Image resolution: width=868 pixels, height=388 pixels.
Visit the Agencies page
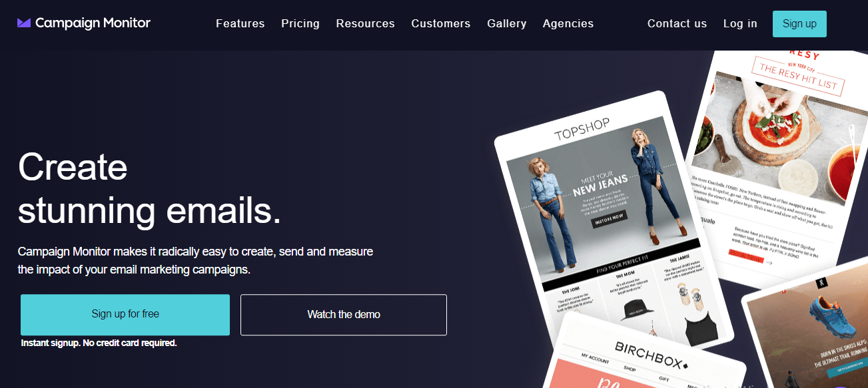[x=568, y=23]
